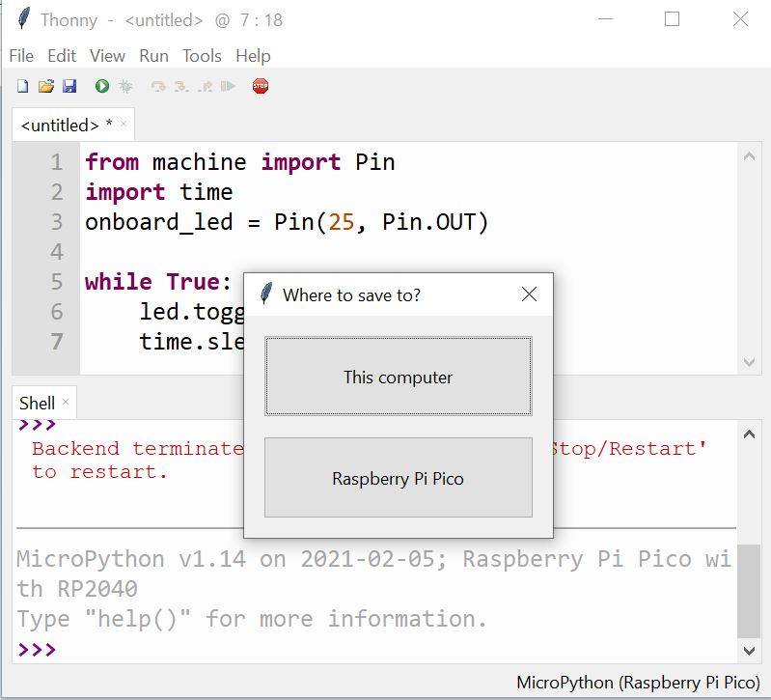
Task: Click line number 4 in the gutter
Action: [x=57, y=252]
